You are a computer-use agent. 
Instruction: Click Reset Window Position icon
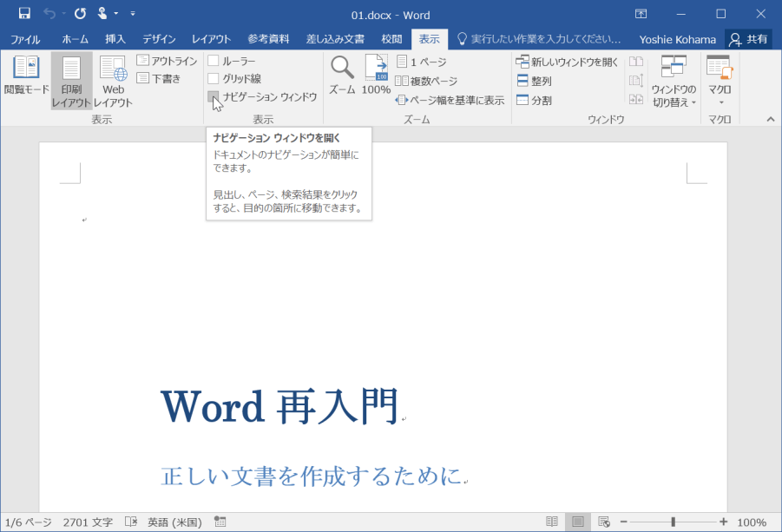636,99
